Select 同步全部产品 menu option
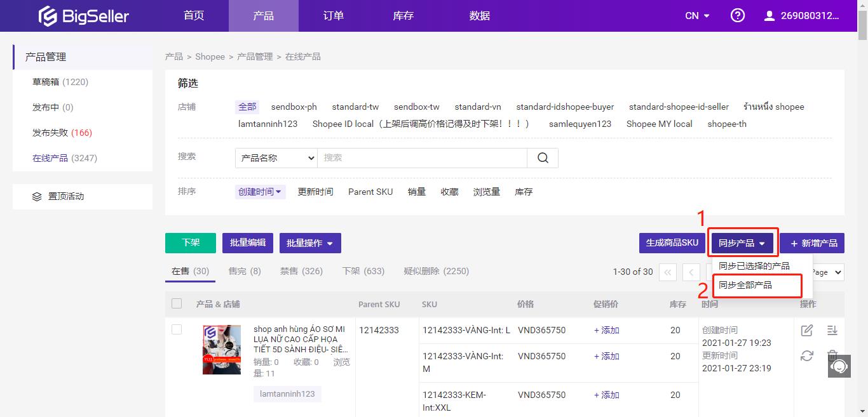This screenshot has width=868, height=417. (x=745, y=286)
